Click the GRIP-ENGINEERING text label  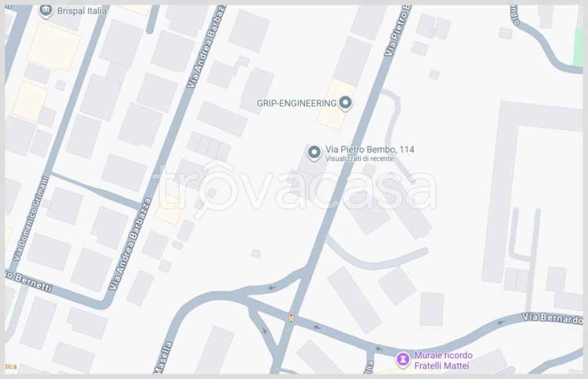296,103
